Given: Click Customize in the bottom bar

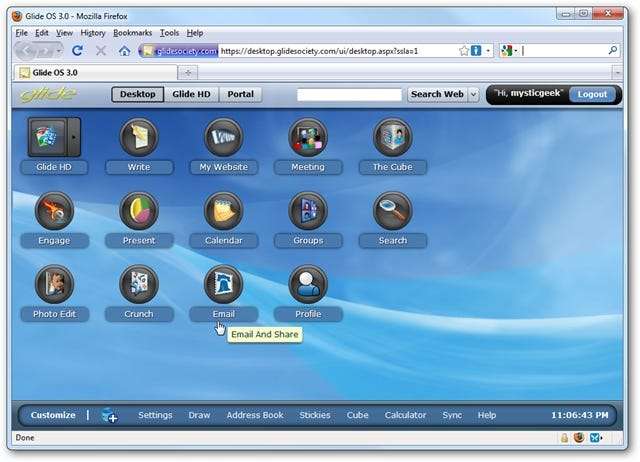Looking at the screenshot, I should click(53, 415).
